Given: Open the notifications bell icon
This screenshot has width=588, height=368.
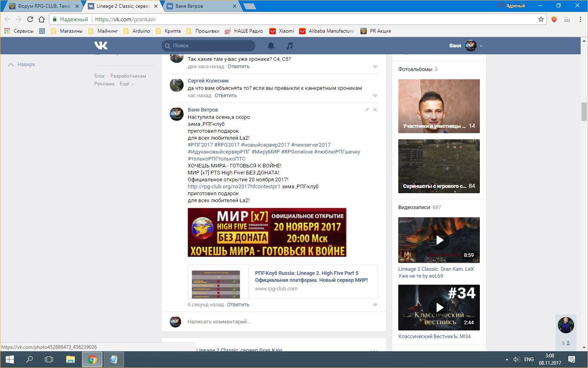Looking at the screenshot, I should click(x=271, y=45).
